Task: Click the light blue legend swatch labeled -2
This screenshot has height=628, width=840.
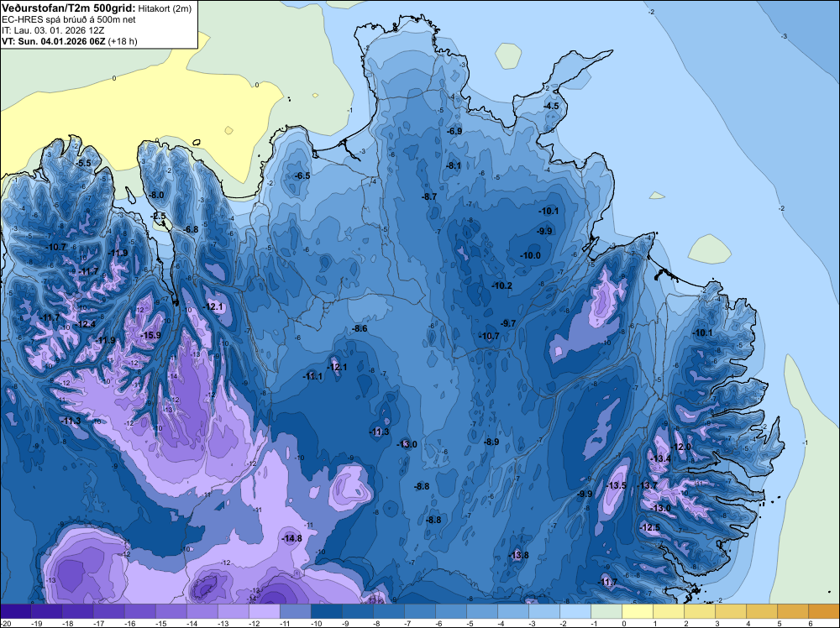Action: 575,611
